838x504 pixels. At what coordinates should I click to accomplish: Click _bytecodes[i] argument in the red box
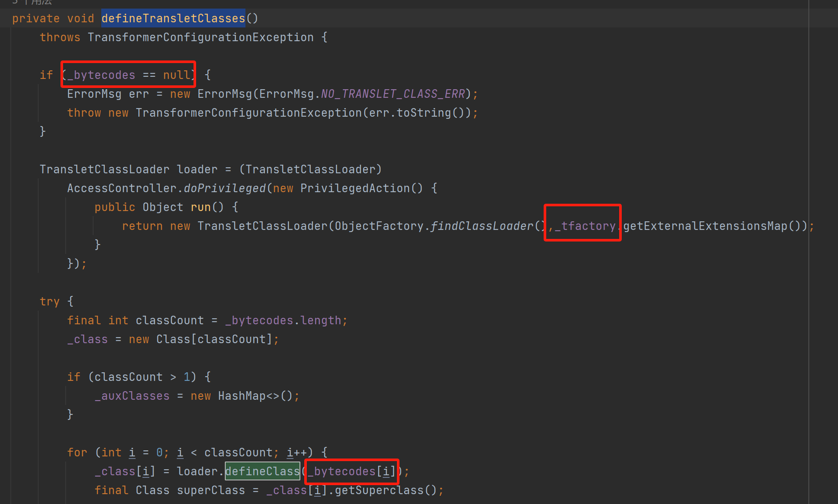click(351, 471)
